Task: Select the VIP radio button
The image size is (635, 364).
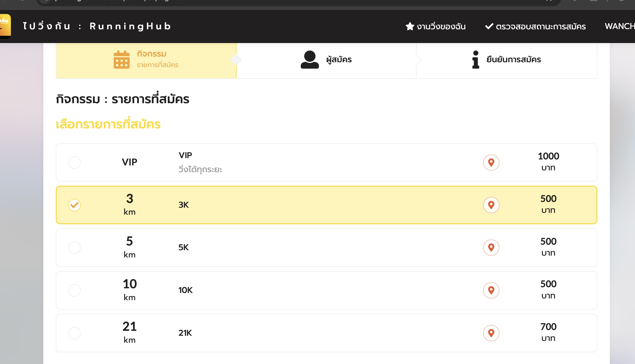Action: click(74, 163)
